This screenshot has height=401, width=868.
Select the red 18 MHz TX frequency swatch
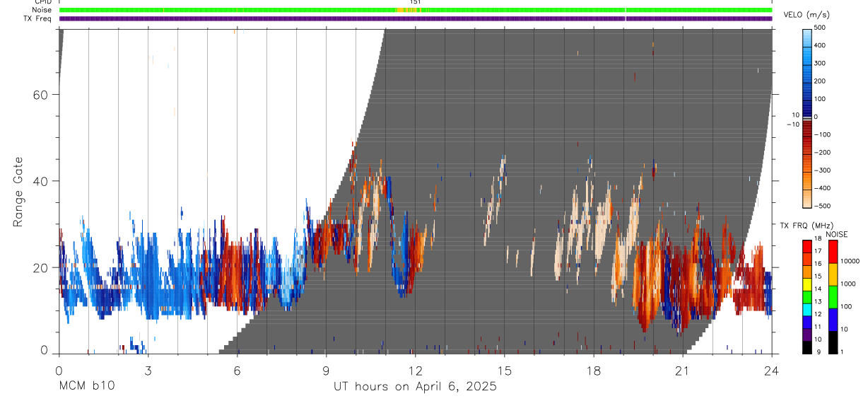807,245
